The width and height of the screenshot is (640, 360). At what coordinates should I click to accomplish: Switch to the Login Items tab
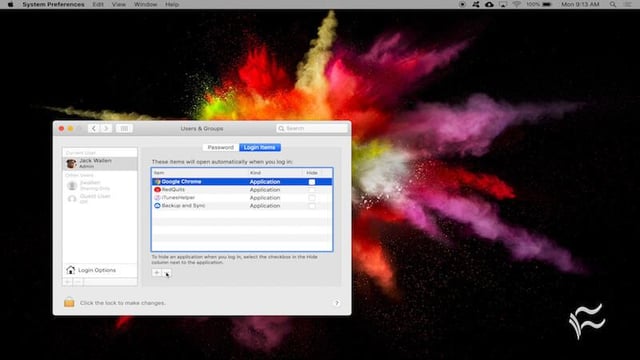click(x=260, y=147)
